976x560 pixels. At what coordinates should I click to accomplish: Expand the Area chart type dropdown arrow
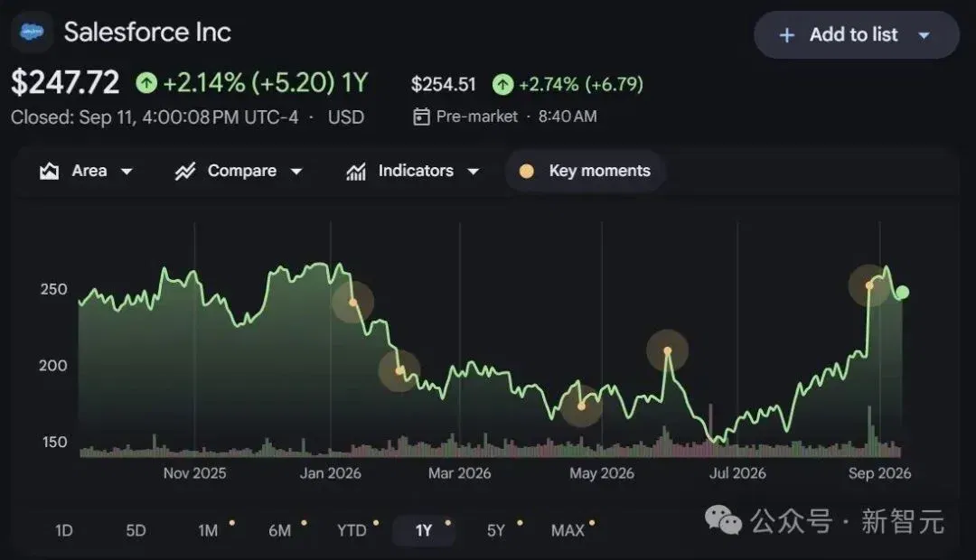pyautogui.click(x=127, y=171)
